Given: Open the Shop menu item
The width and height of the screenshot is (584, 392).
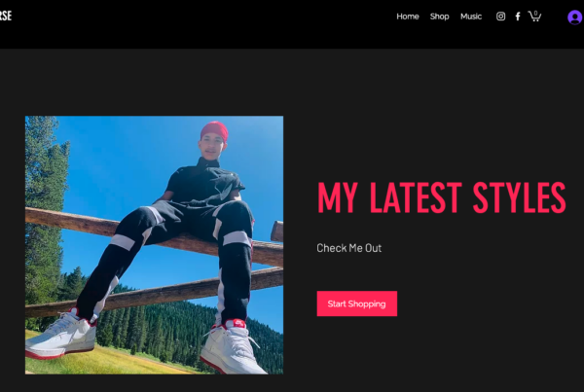Looking at the screenshot, I should click(x=440, y=17).
